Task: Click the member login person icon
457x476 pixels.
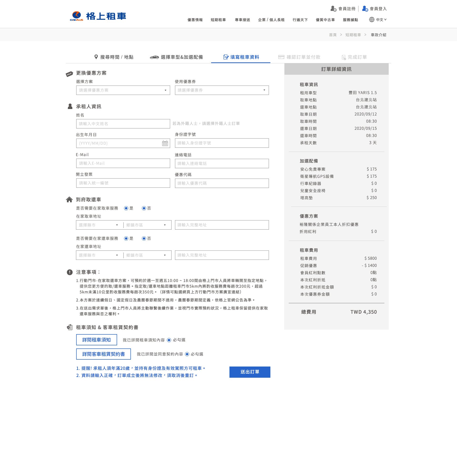Action: (365, 9)
